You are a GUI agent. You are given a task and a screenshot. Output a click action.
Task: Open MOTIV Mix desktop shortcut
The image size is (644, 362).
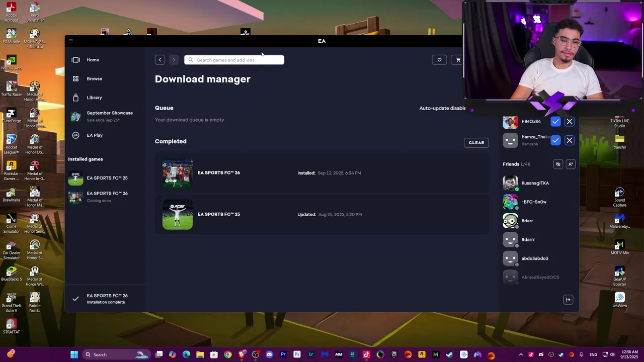(x=619, y=247)
